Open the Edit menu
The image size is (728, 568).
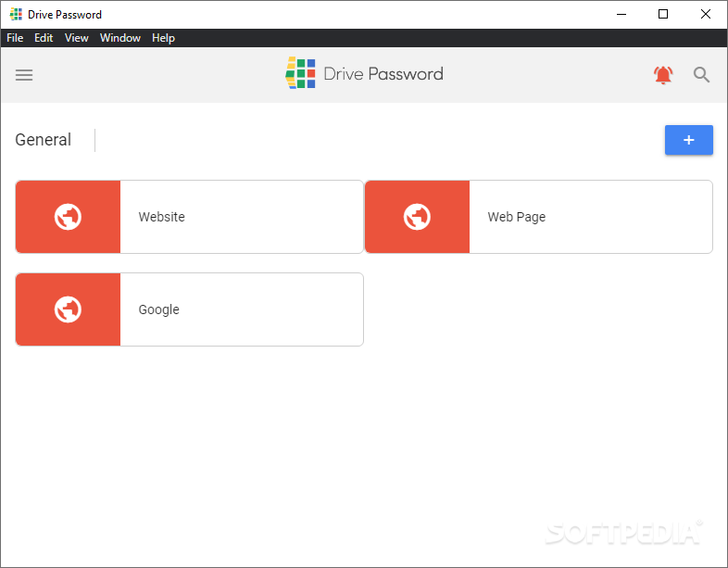click(44, 38)
